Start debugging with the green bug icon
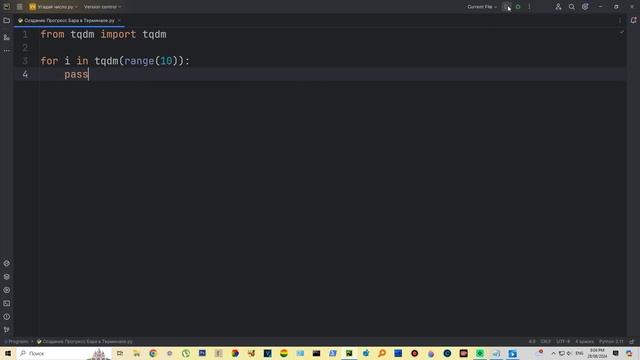The image size is (640, 360). tap(518, 7)
